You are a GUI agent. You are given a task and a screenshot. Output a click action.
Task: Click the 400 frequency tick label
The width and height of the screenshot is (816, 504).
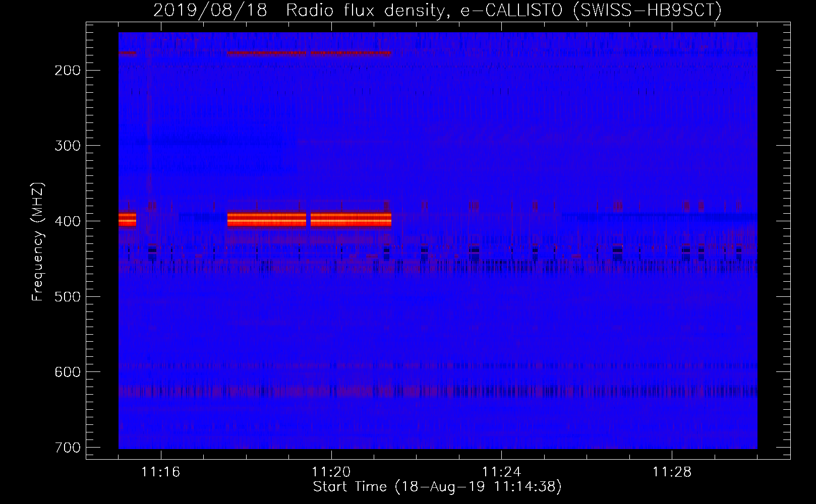(x=67, y=221)
